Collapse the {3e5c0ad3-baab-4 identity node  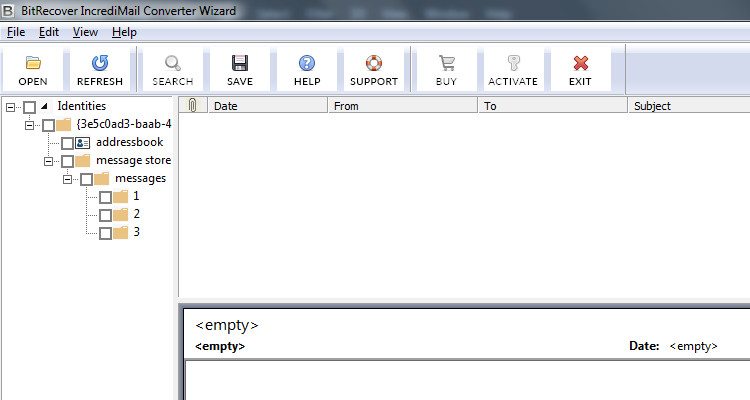pyautogui.click(x=29, y=125)
